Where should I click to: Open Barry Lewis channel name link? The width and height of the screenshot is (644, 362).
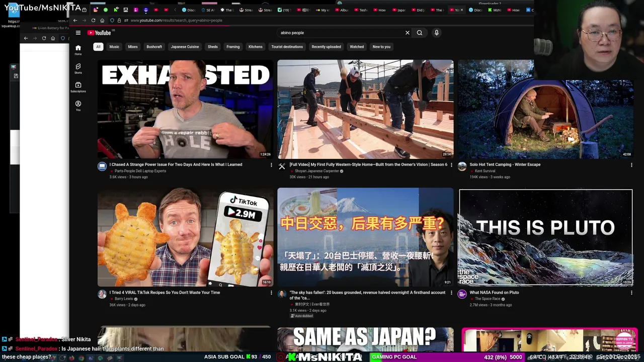pos(124,299)
